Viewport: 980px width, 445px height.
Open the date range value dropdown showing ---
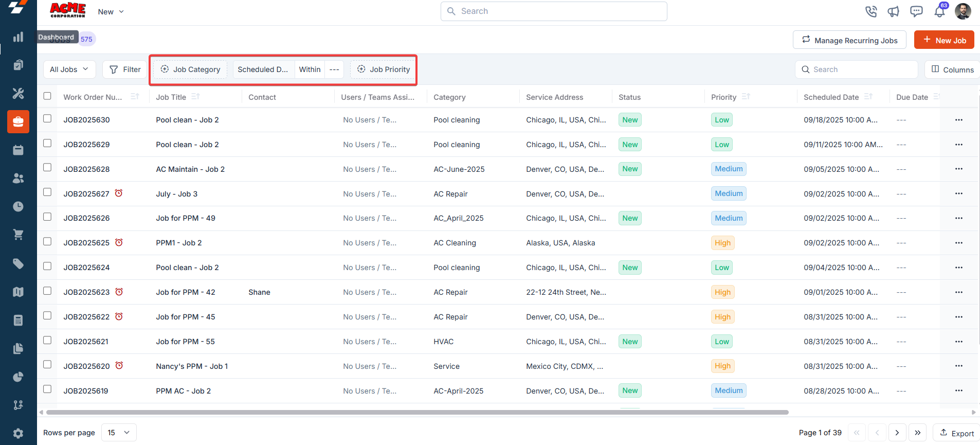(334, 69)
